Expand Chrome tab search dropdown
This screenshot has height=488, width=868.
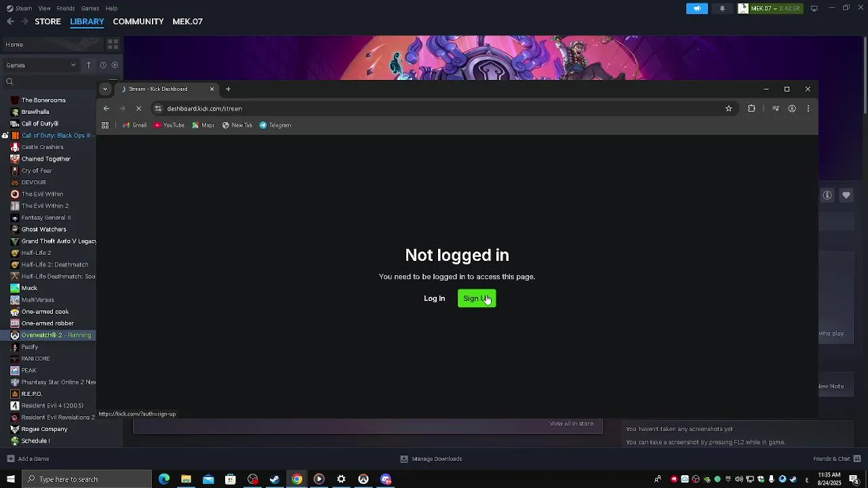pos(105,89)
